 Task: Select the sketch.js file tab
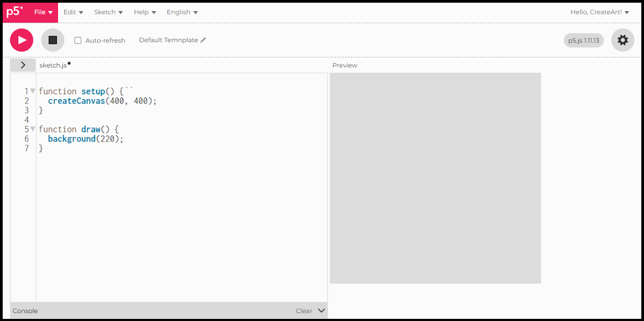coord(55,65)
